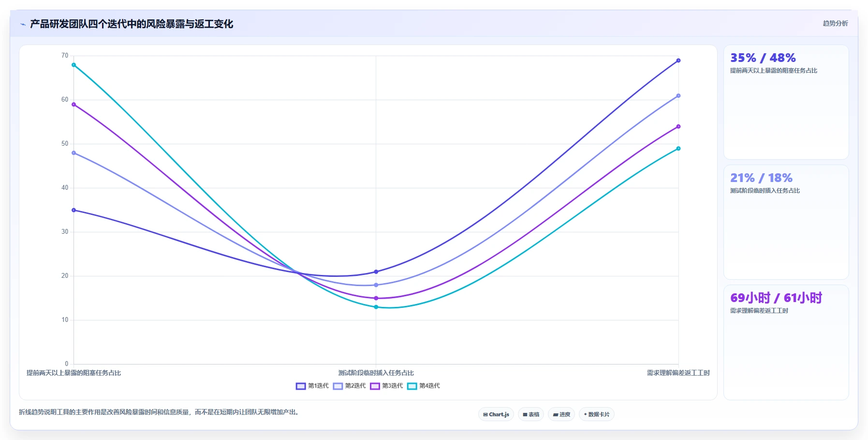
Task: Click the 进度 chip icon
Action: pyautogui.click(x=556, y=415)
